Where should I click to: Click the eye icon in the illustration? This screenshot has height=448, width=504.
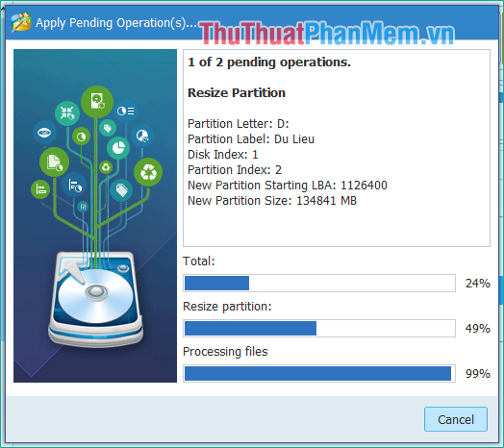pos(44,132)
